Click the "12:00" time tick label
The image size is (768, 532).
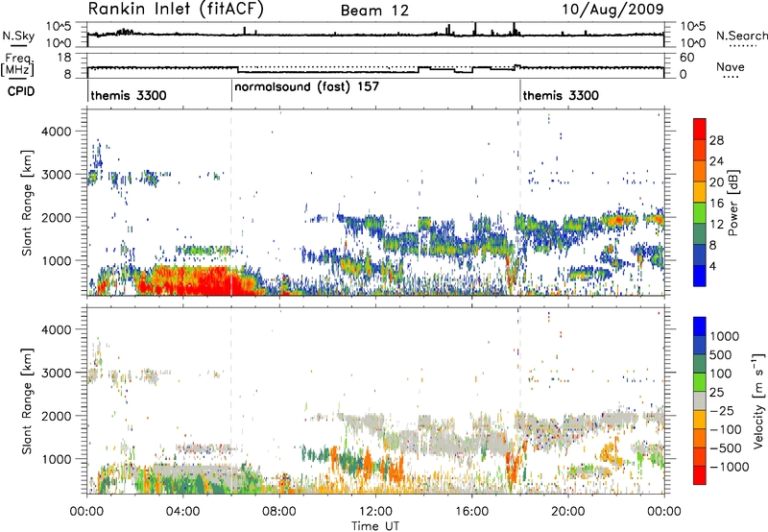pos(375,512)
